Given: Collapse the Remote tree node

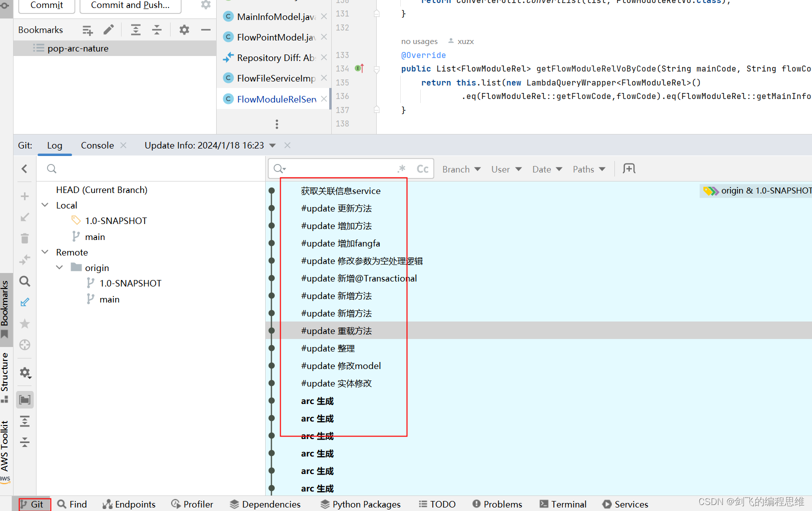Looking at the screenshot, I should point(45,252).
